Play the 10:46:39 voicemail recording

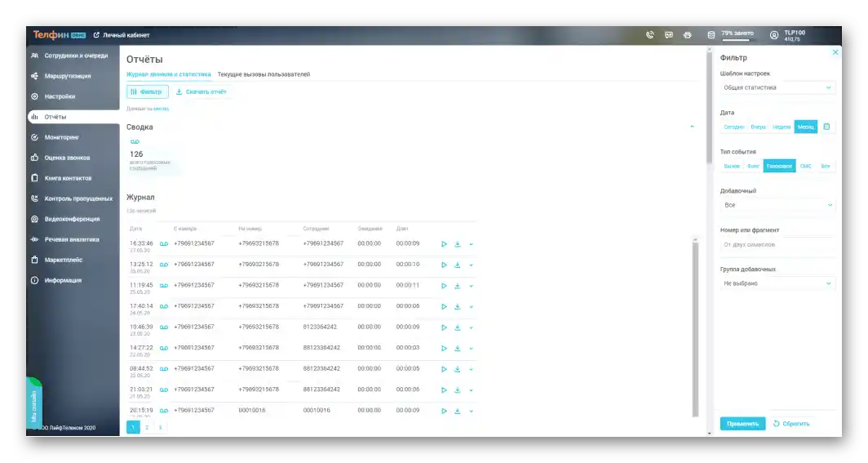[444, 328]
